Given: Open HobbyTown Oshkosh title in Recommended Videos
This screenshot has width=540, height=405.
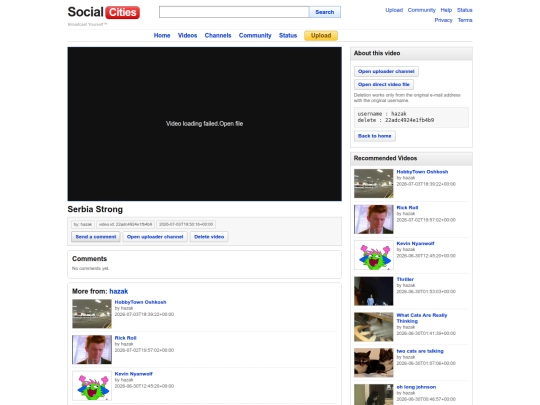Looking at the screenshot, I should (x=422, y=172).
